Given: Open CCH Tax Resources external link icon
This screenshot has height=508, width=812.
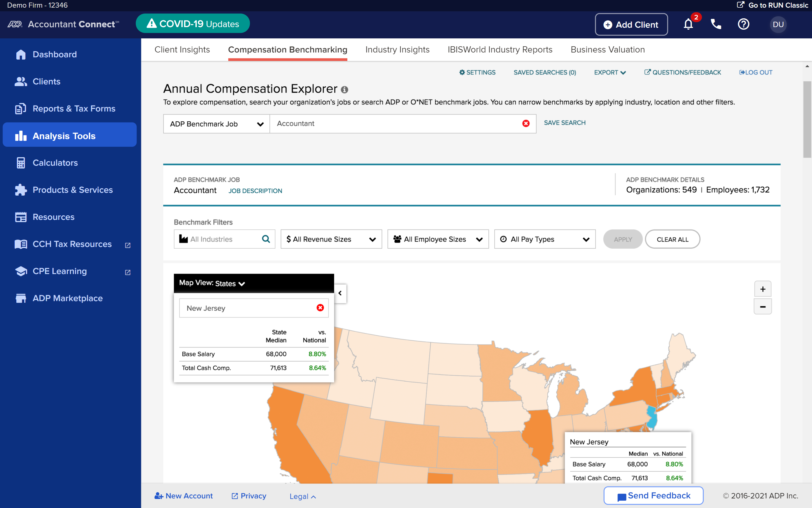Looking at the screenshot, I should coord(127,245).
